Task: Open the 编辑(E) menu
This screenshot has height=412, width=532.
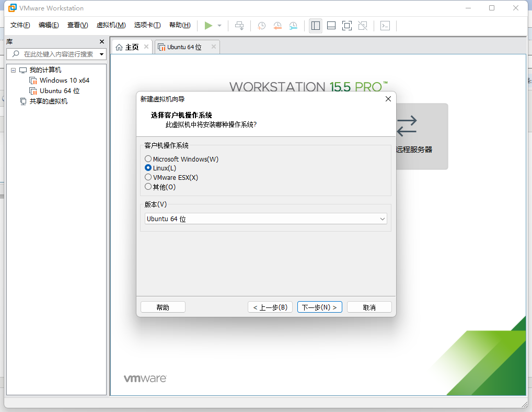Action: [49, 25]
